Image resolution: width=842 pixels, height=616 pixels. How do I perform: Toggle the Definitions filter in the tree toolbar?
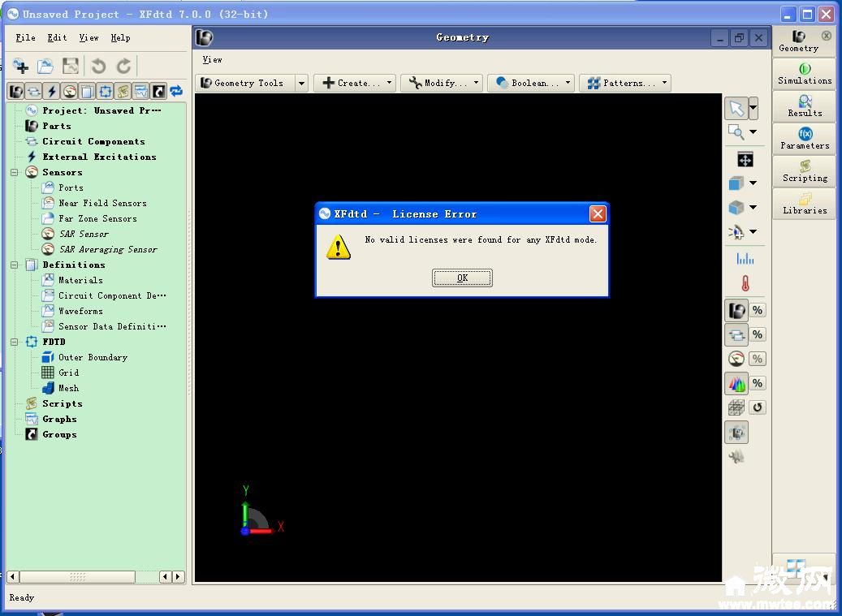click(x=87, y=91)
